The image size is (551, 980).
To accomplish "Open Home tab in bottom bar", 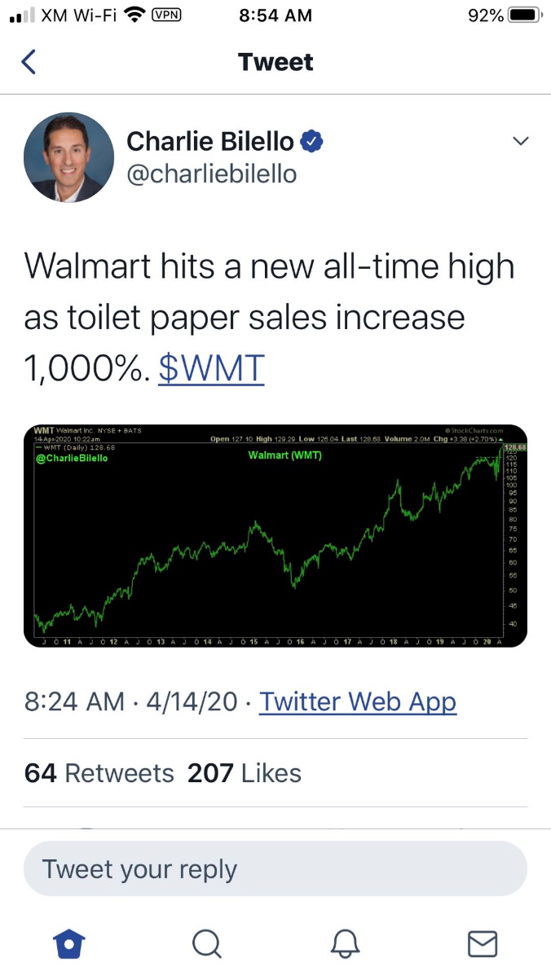I will point(69,943).
